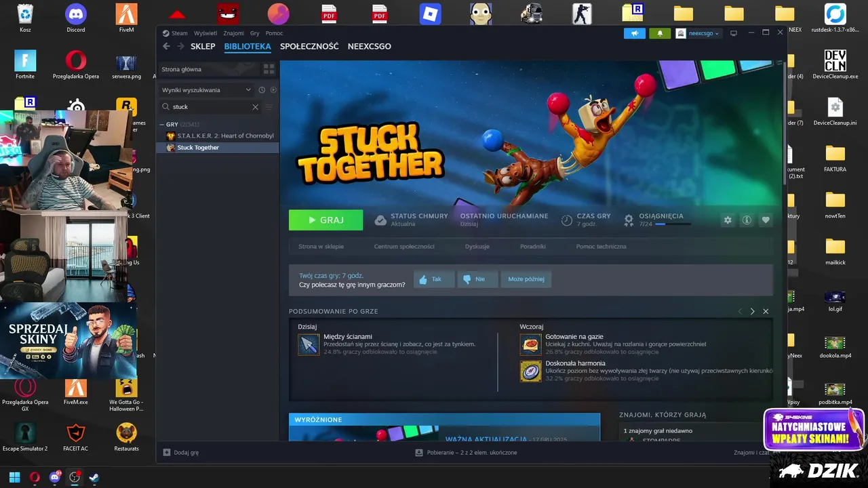Open Opera from the taskbar

35,477
